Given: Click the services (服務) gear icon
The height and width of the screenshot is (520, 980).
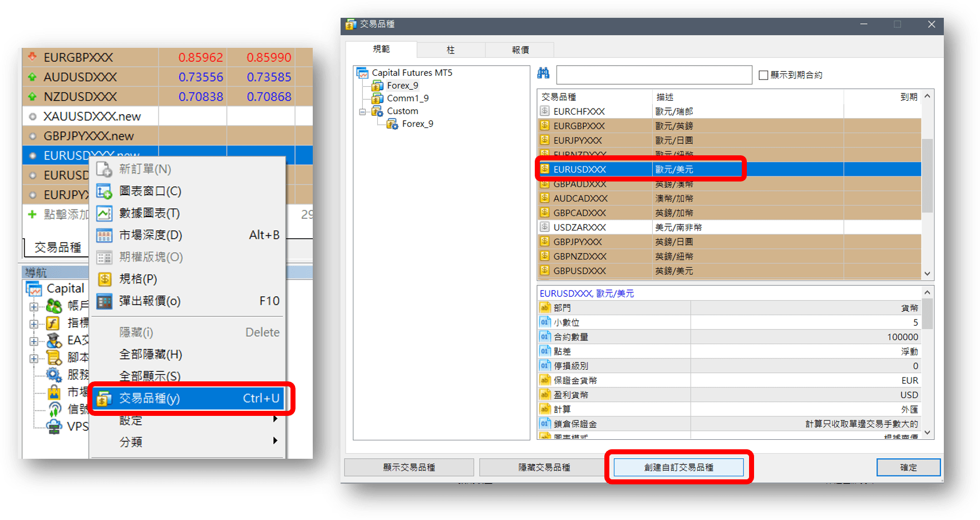Looking at the screenshot, I should point(54,375).
